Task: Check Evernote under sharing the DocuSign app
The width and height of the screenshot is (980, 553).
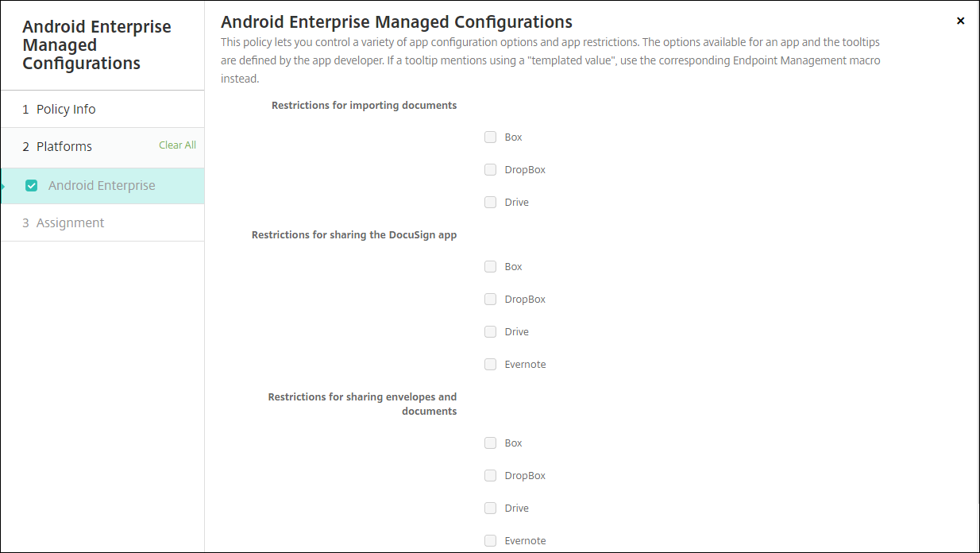Action: click(x=490, y=365)
